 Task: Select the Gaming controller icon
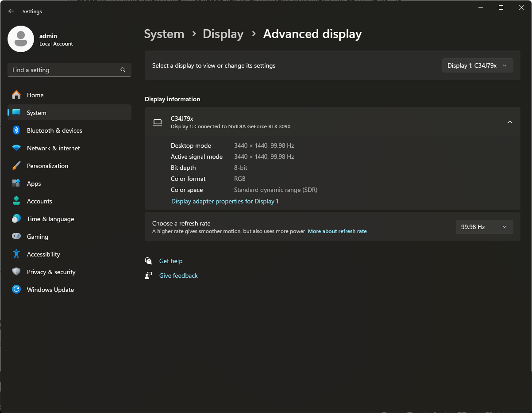[16, 237]
